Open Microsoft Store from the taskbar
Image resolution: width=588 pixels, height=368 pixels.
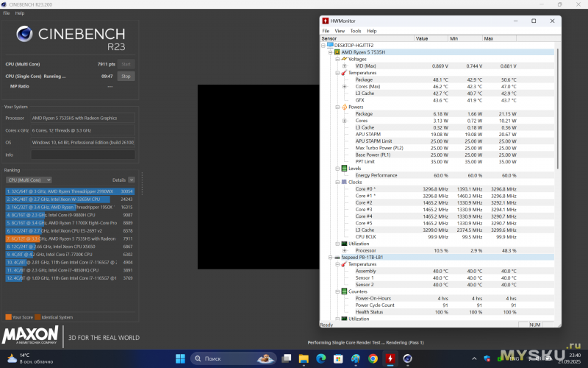pos(338,358)
